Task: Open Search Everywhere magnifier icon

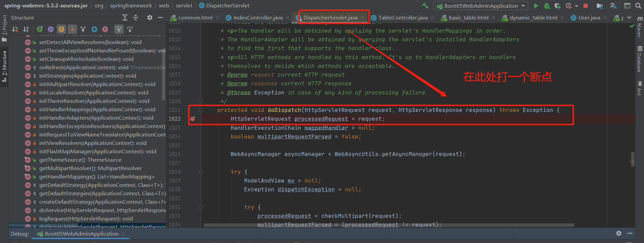Action: (x=638, y=6)
